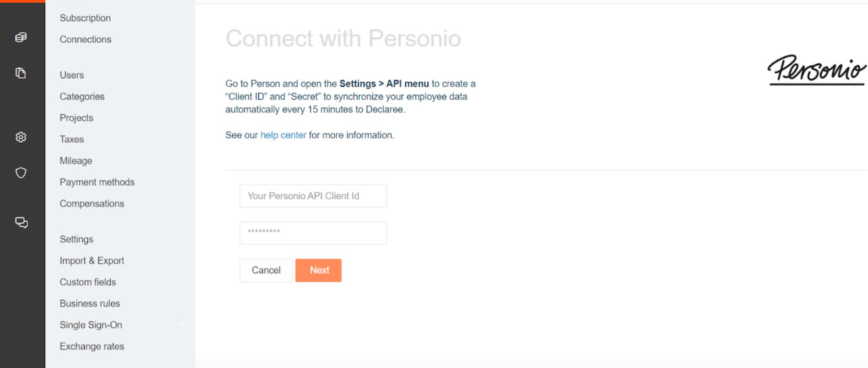This screenshot has height=368, width=868.
Task: Open the gear settings icon in sidebar
Action: (x=21, y=137)
